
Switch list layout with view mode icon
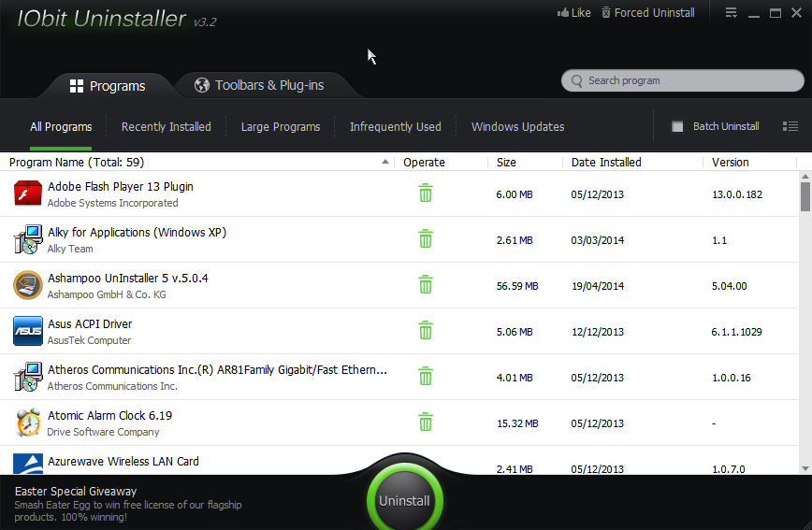pyautogui.click(x=790, y=126)
